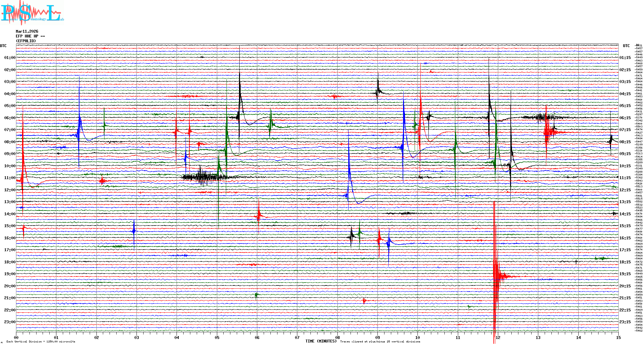
Task: Select the 23:00 hour label on the left
Action: [x=10, y=322]
